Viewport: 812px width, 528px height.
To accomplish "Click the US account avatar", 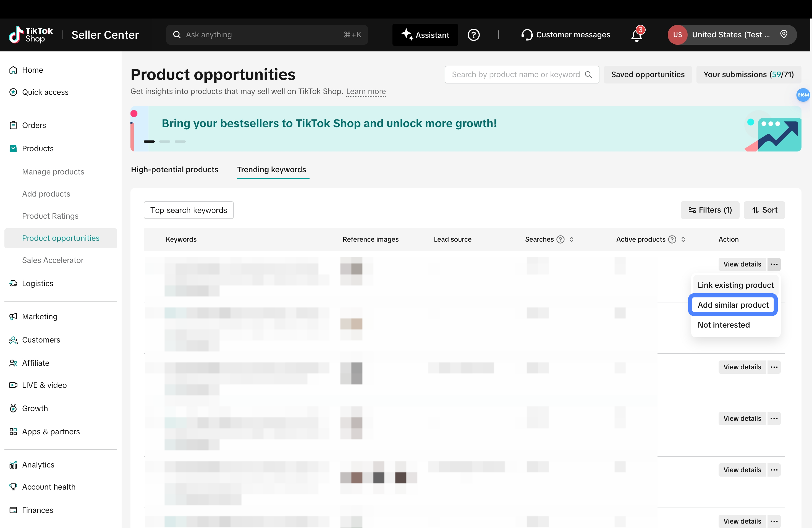I will (x=677, y=35).
